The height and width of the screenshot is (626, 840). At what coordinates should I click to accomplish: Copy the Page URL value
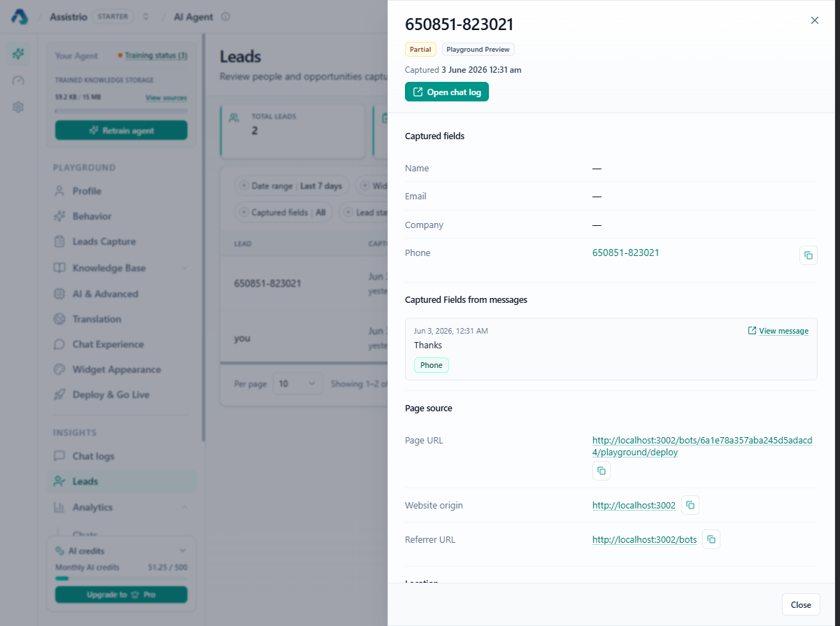click(x=601, y=471)
